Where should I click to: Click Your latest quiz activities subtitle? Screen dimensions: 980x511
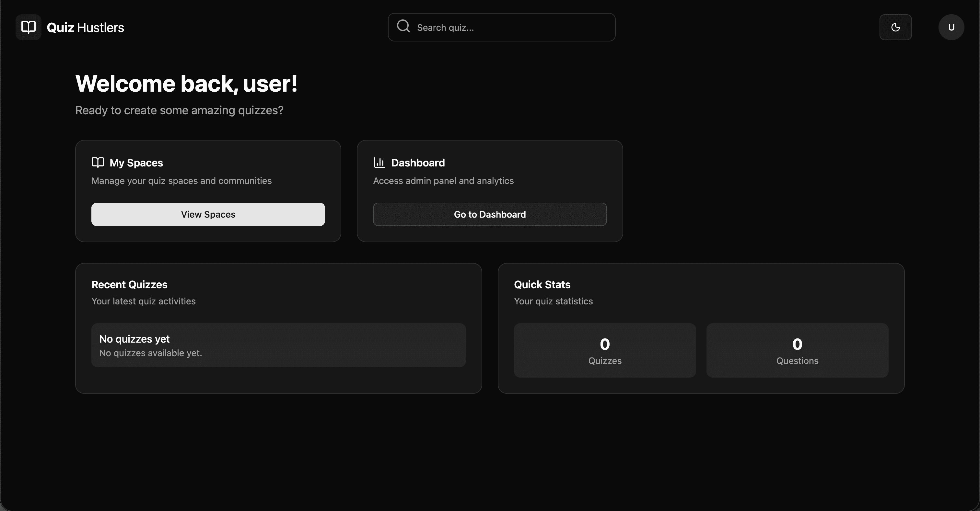point(143,301)
